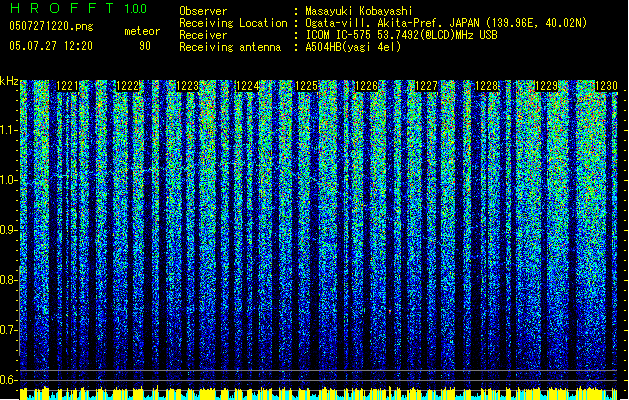Click the kHz axis unit label
The width and height of the screenshot is (629, 400).
pyautogui.click(x=9, y=81)
